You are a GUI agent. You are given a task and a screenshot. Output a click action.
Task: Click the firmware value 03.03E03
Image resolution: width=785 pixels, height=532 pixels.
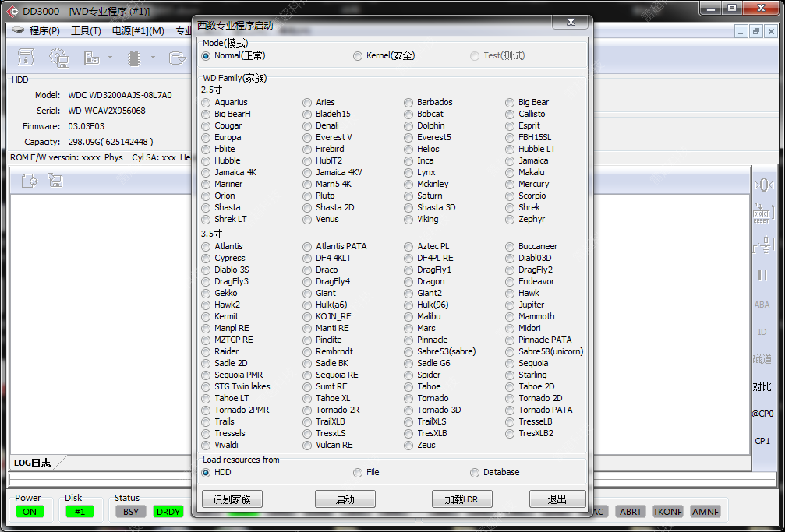[86, 126]
